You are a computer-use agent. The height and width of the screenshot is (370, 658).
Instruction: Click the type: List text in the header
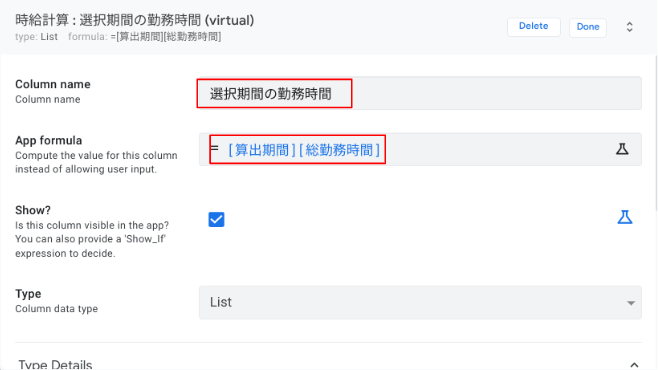(x=37, y=37)
